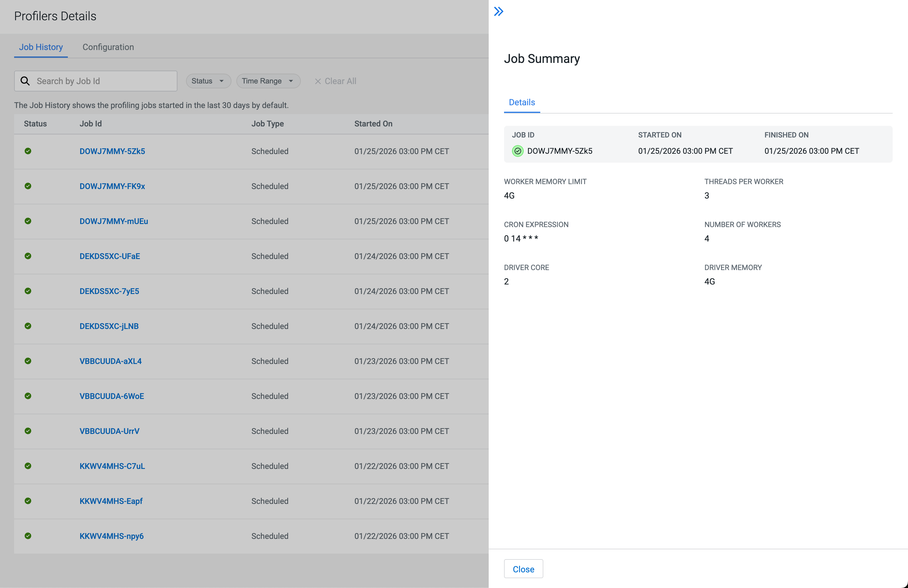Click the magnifier icon in the search box
The height and width of the screenshot is (588, 908).
25,81
